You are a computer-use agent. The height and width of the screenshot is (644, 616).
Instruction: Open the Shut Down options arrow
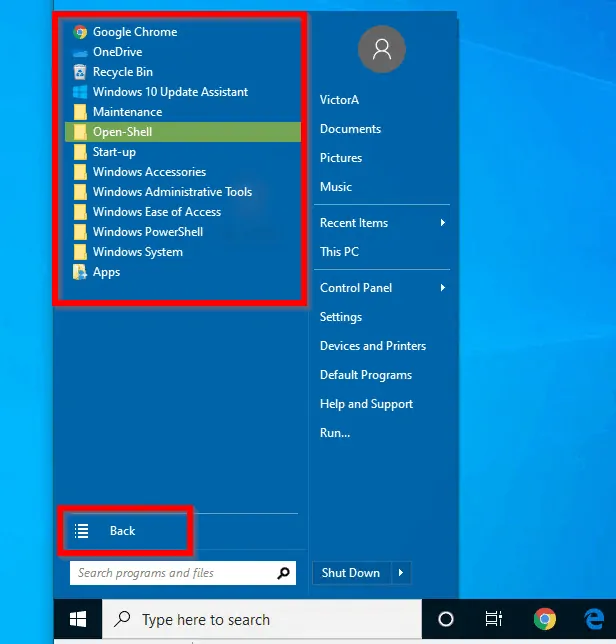click(x=401, y=573)
